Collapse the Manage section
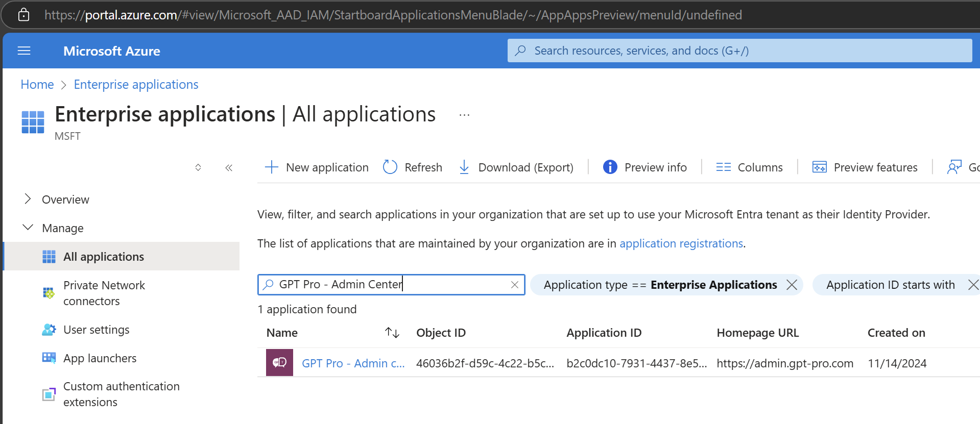 tap(28, 228)
